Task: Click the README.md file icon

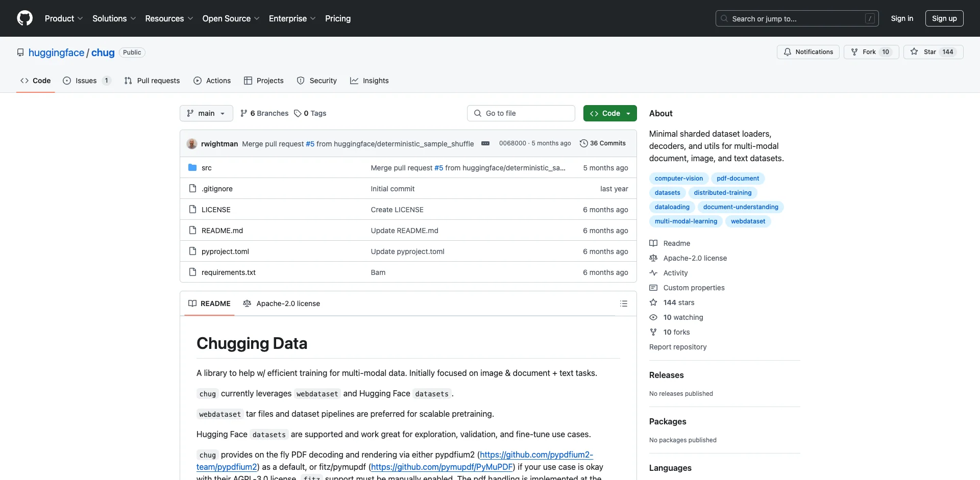Action: coord(192,231)
